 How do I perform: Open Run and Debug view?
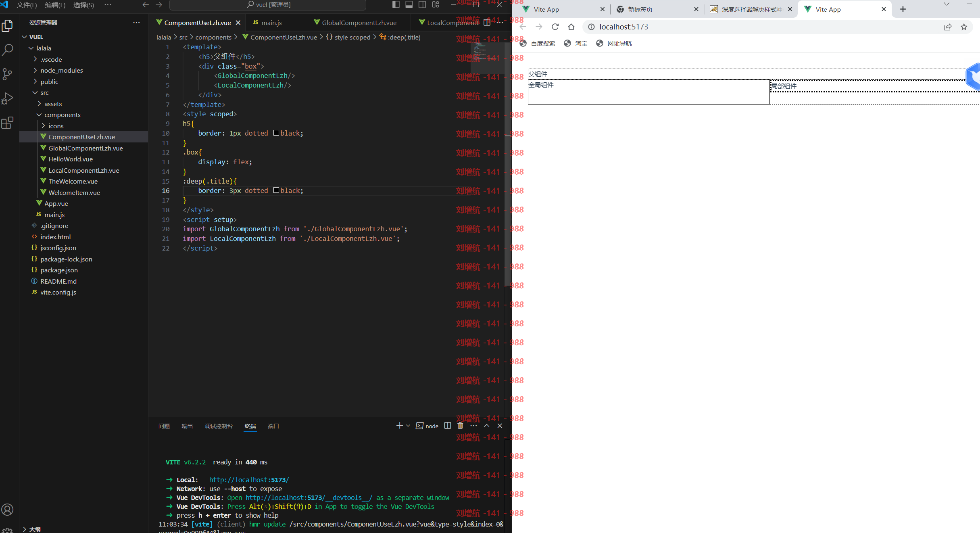coord(8,98)
